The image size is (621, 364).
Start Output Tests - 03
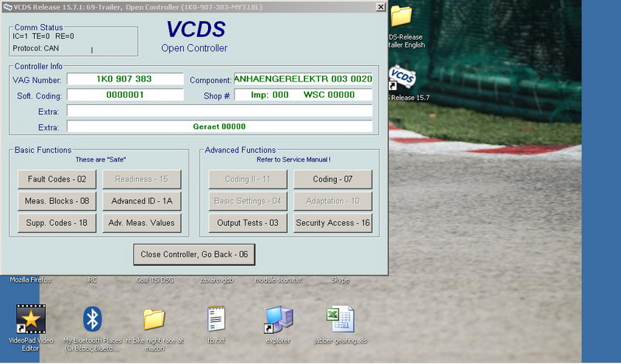click(248, 223)
